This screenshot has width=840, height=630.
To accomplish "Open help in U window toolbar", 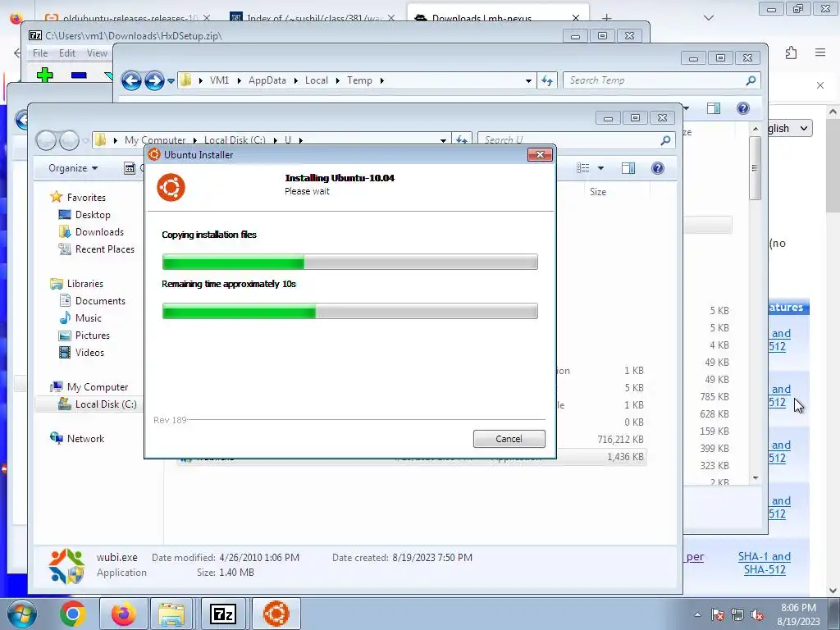I will [657, 168].
